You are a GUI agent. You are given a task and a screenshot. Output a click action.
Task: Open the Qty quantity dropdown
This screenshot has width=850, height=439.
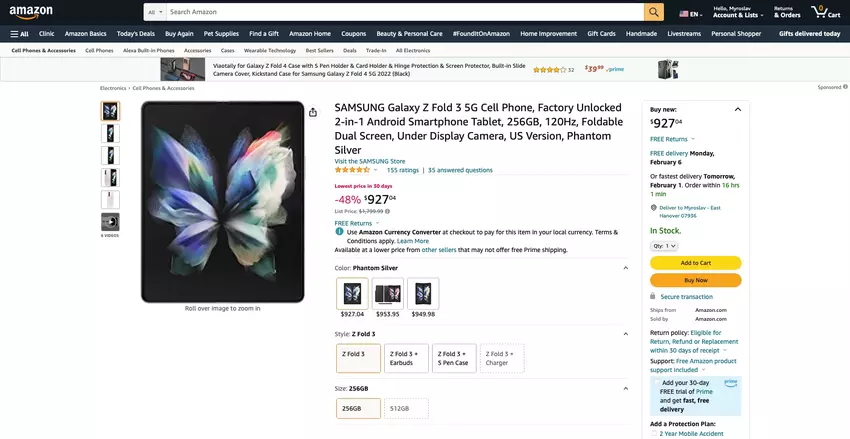click(664, 245)
